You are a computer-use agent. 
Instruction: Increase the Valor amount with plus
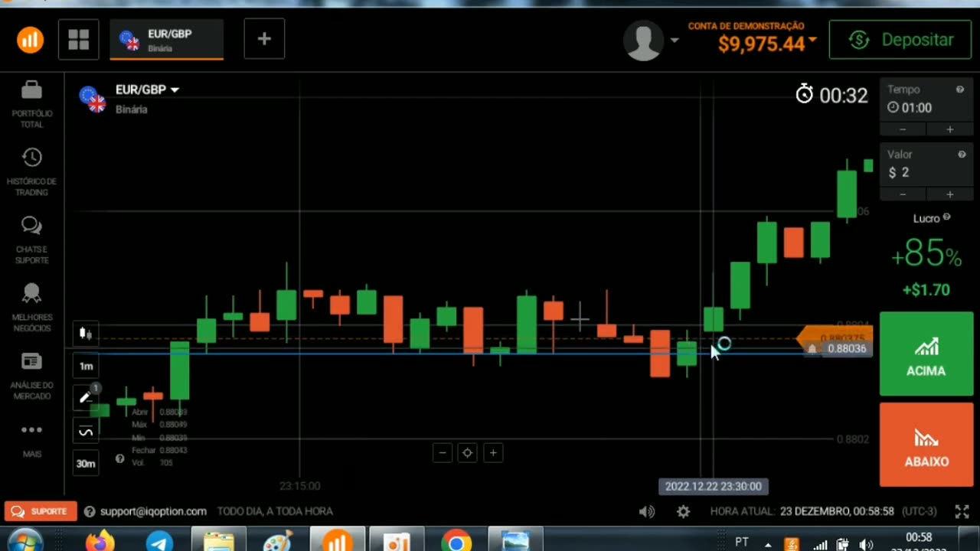(x=949, y=194)
